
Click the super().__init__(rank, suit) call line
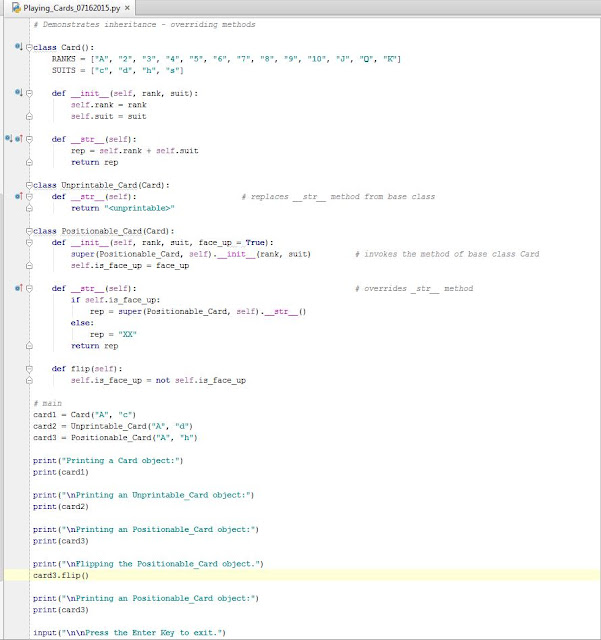click(x=191, y=254)
